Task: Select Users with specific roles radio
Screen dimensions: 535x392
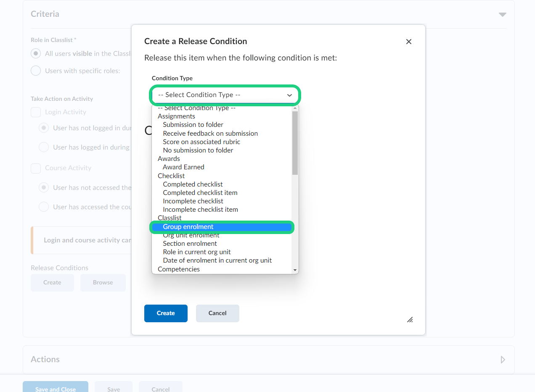Action: coord(36,71)
